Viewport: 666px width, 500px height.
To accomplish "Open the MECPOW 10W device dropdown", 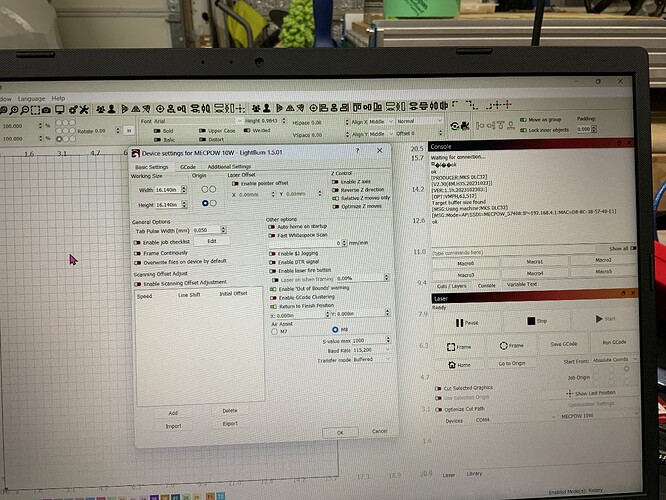I will click(599, 416).
